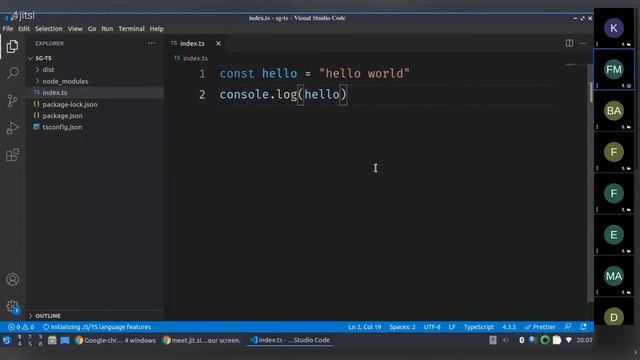Click the clock 20:07 in taskbar
The height and width of the screenshot is (360, 640).
coord(584,340)
